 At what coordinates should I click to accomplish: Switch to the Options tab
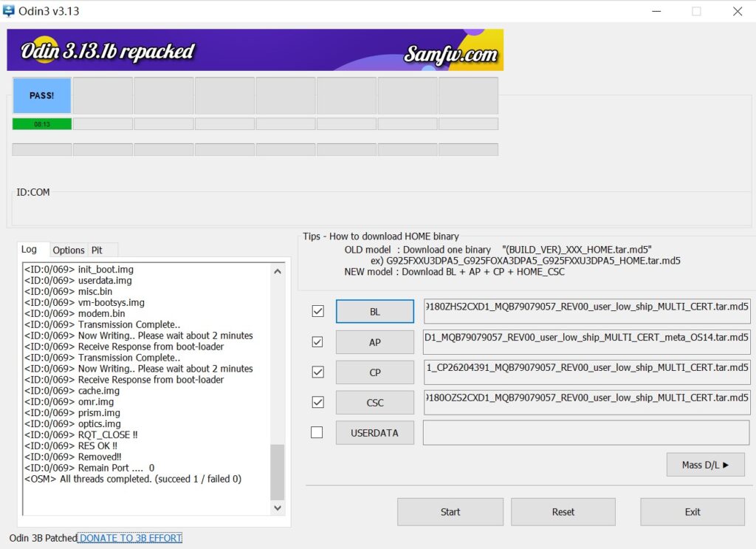click(x=69, y=250)
